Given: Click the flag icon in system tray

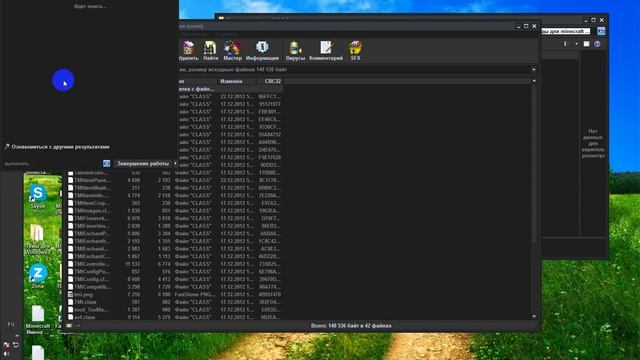Looking at the screenshot, I should (6, 345).
